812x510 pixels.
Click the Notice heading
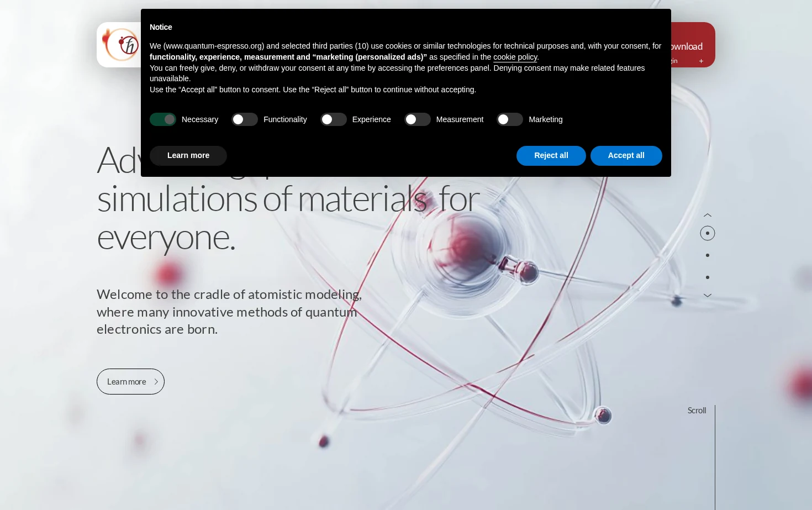click(161, 27)
